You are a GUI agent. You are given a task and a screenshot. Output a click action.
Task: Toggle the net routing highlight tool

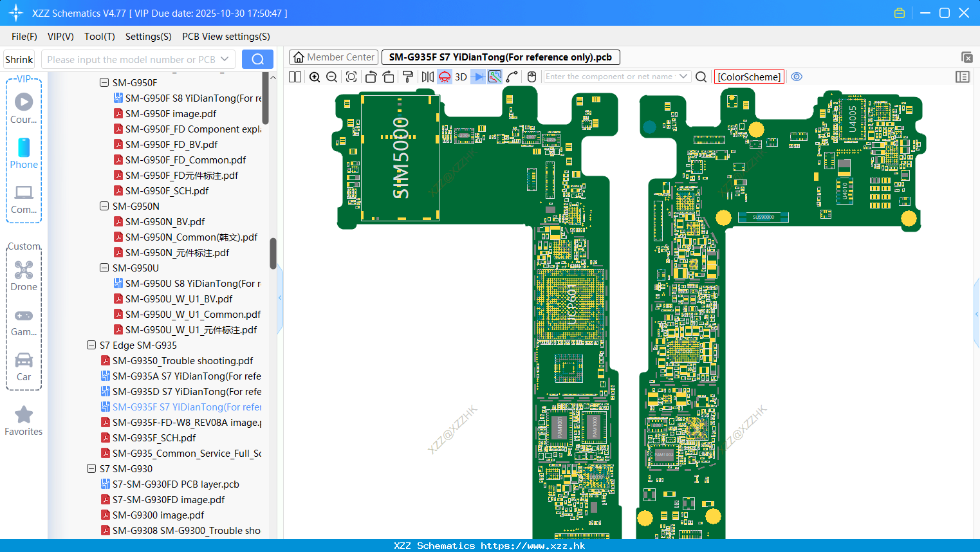coord(495,77)
